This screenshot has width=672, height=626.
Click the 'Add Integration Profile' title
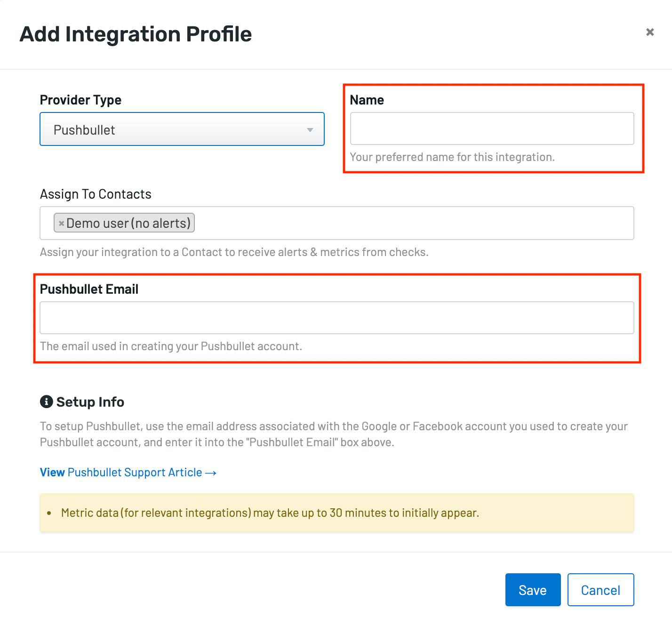tap(136, 34)
